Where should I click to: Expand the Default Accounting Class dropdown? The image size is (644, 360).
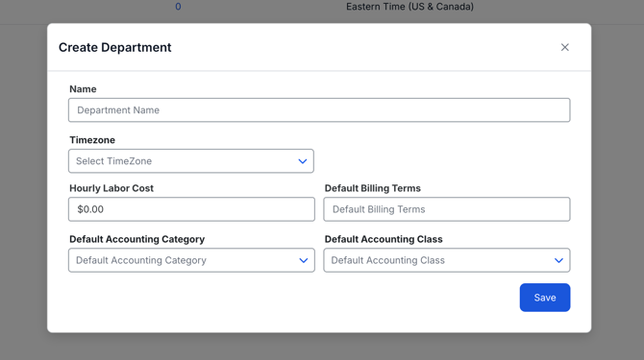[446, 260]
